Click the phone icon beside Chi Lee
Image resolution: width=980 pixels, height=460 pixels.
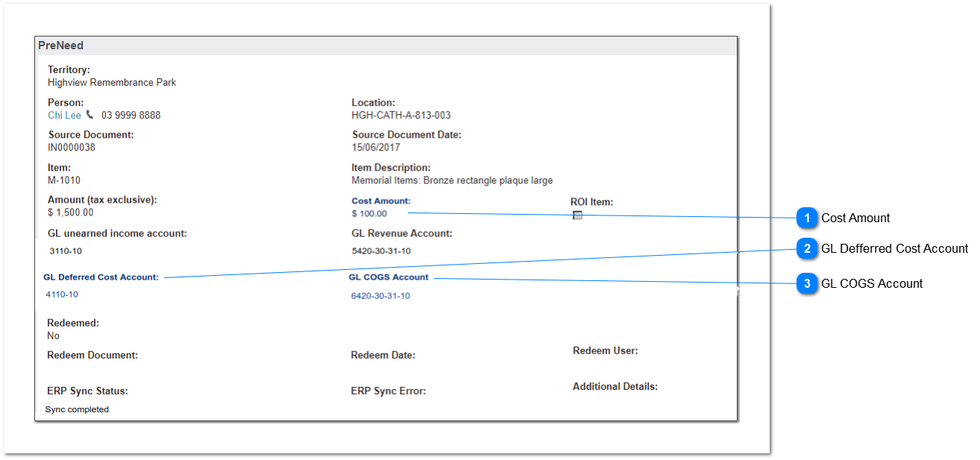coord(90,115)
